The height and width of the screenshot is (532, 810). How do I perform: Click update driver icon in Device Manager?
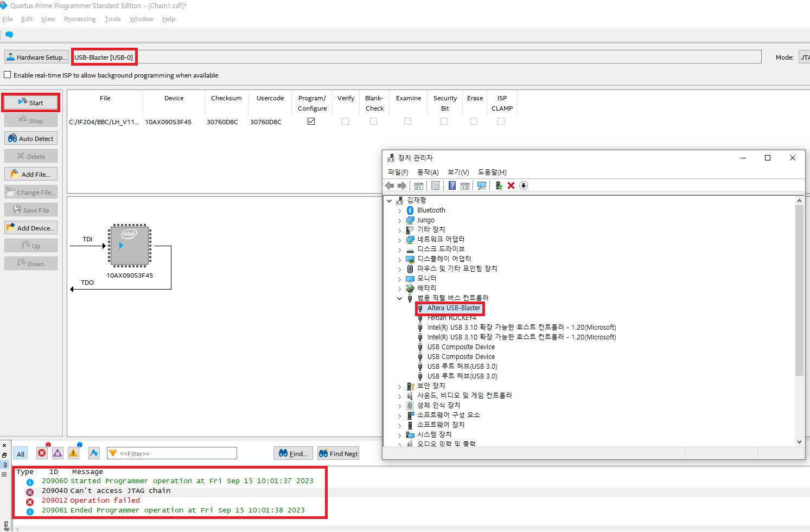click(x=499, y=186)
